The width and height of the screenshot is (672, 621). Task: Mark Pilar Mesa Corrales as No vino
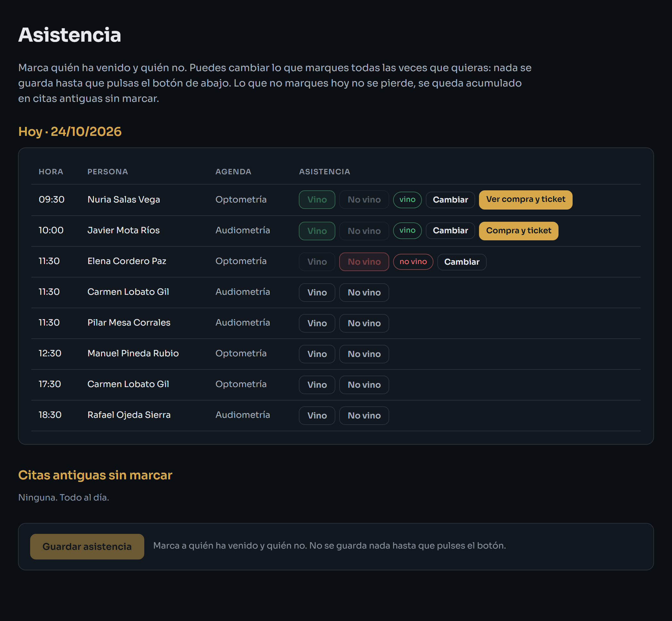364,323
